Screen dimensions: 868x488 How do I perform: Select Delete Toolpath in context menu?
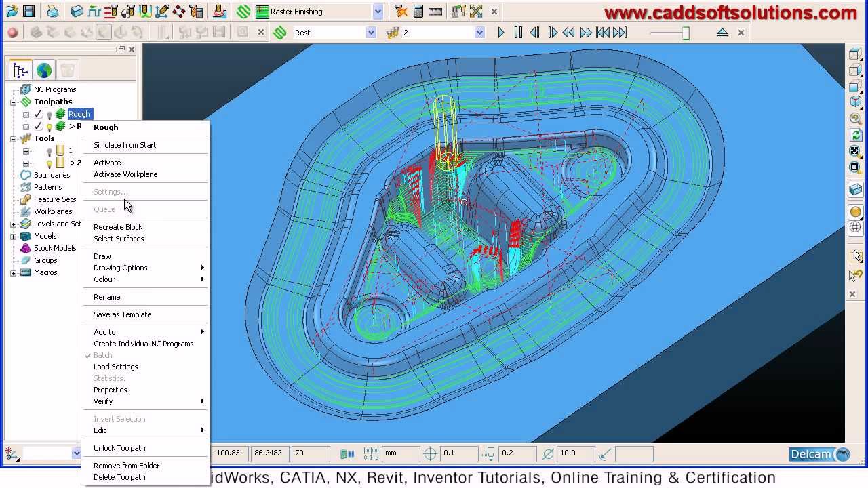[x=119, y=477]
